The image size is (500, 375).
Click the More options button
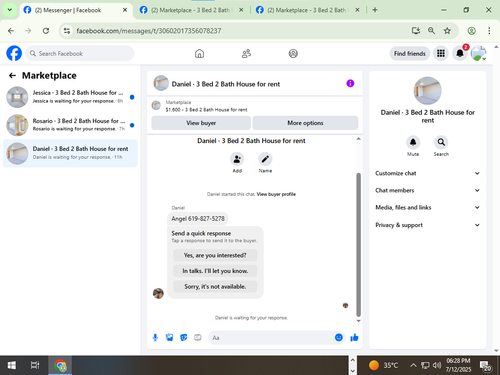(305, 123)
